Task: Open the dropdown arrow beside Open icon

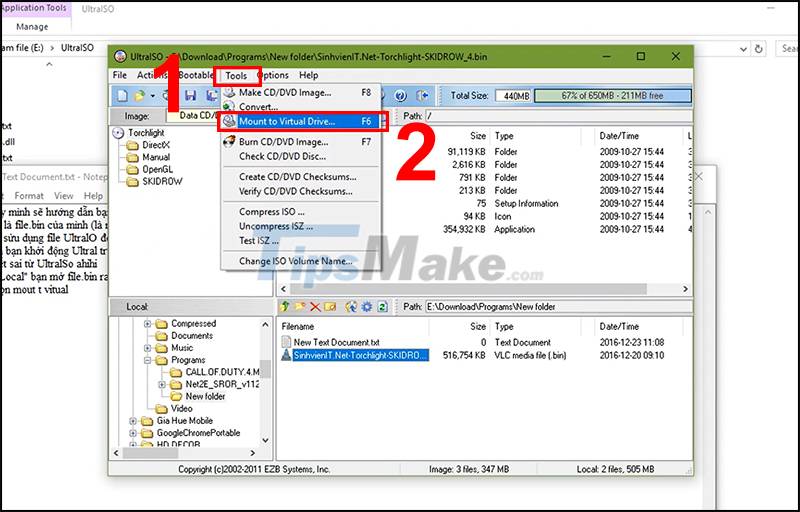Action: 152,96
